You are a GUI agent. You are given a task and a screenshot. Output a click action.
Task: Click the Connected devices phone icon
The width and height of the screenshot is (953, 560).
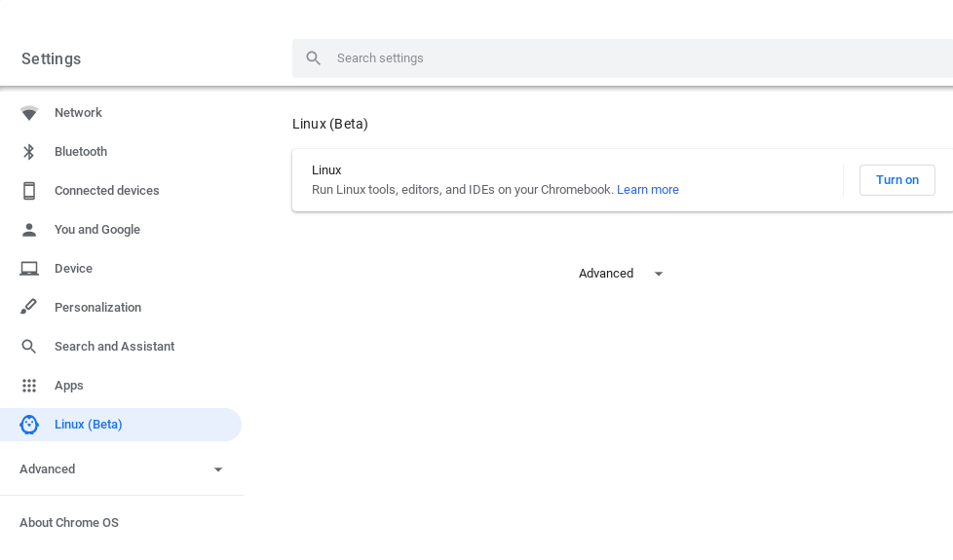[x=28, y=191]
